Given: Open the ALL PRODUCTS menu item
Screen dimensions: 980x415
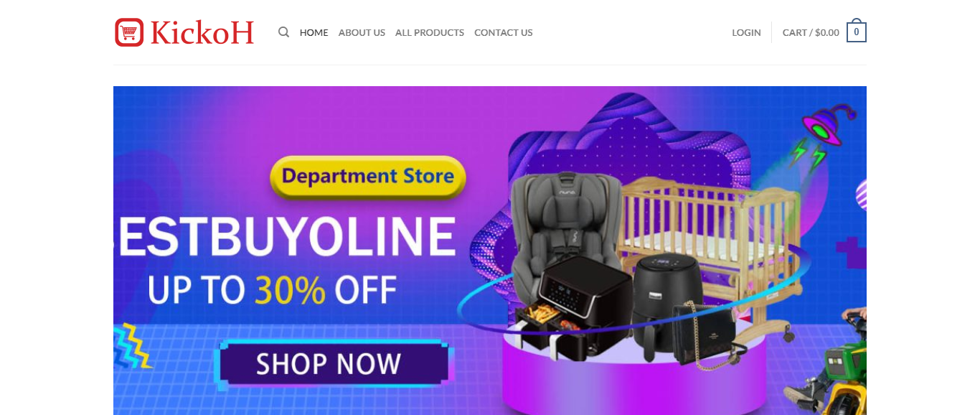Looking at the screenshot, I should point(430,32).
